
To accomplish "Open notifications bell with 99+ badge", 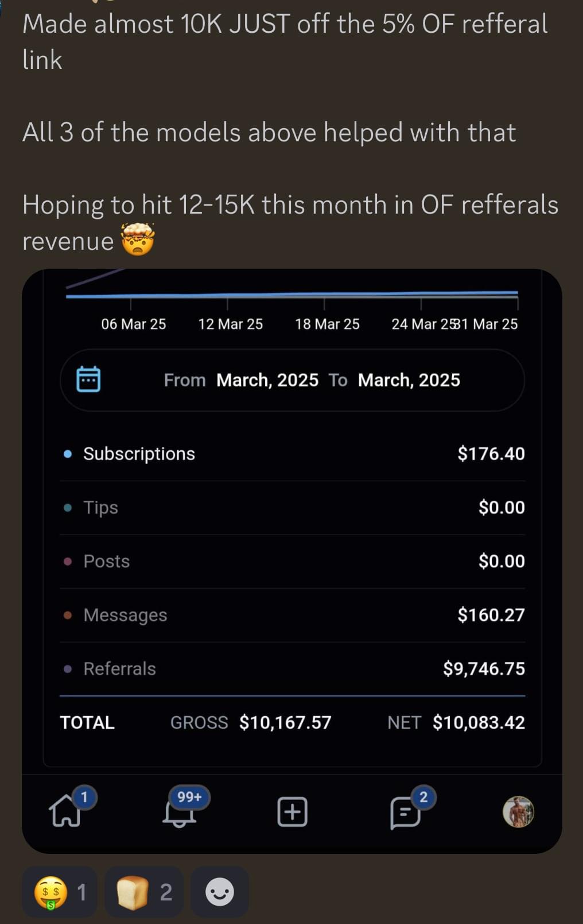I will [x=180, y=812].
